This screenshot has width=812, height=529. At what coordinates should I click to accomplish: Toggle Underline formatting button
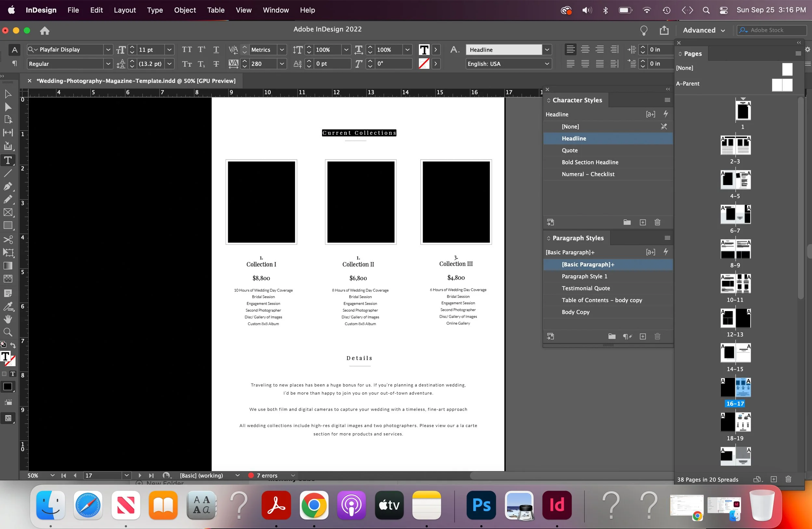tap(216, 50)
